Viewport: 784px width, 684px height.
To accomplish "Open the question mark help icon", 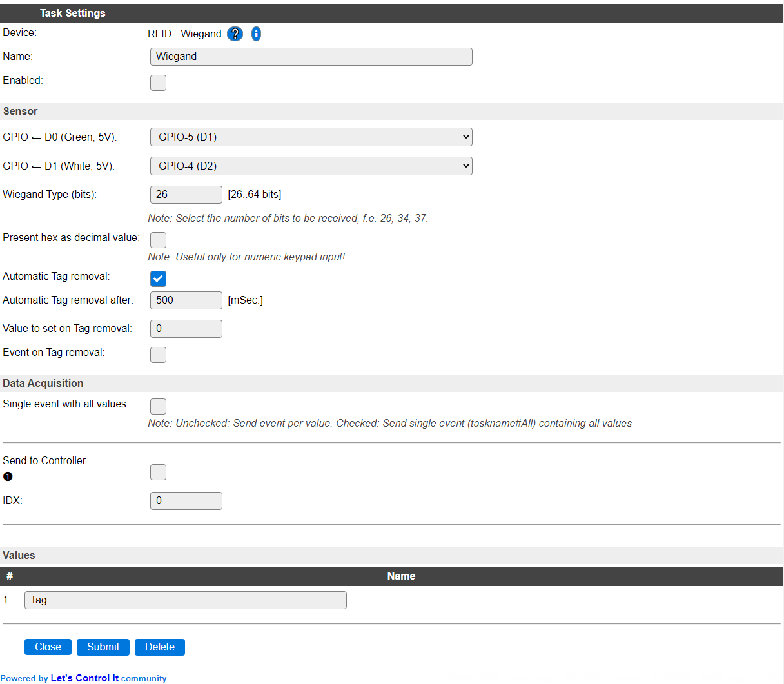I will click(235, 34).
